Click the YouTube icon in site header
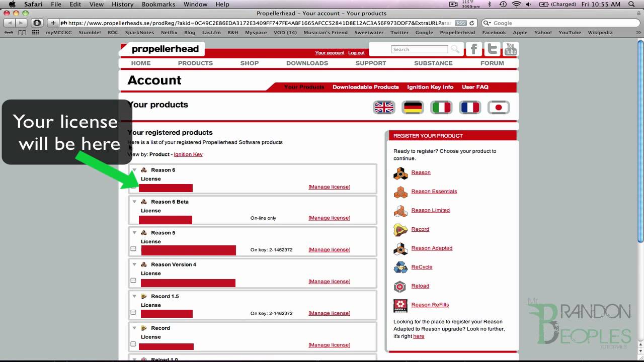This screenshot has height=362, width=644. point(511,49)
